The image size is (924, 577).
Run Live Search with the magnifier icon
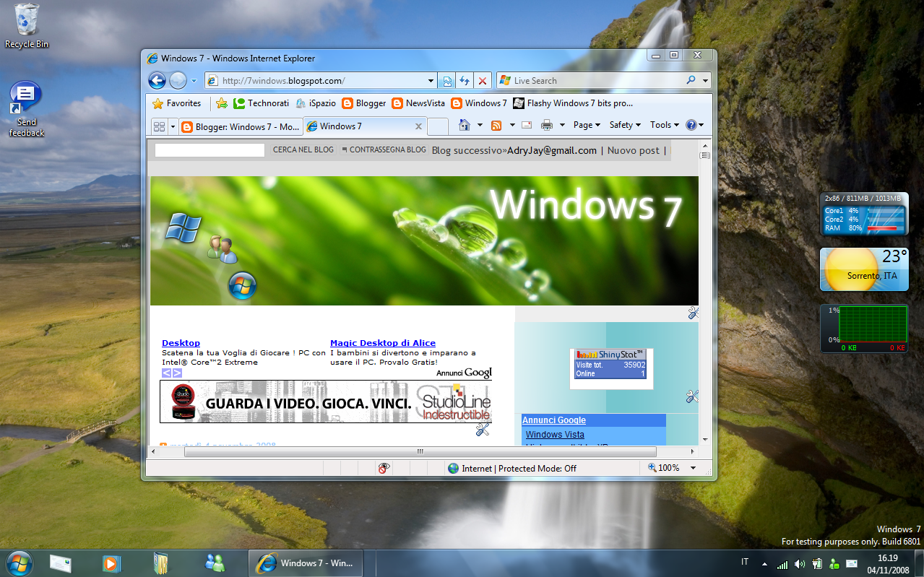click(691, 80)
